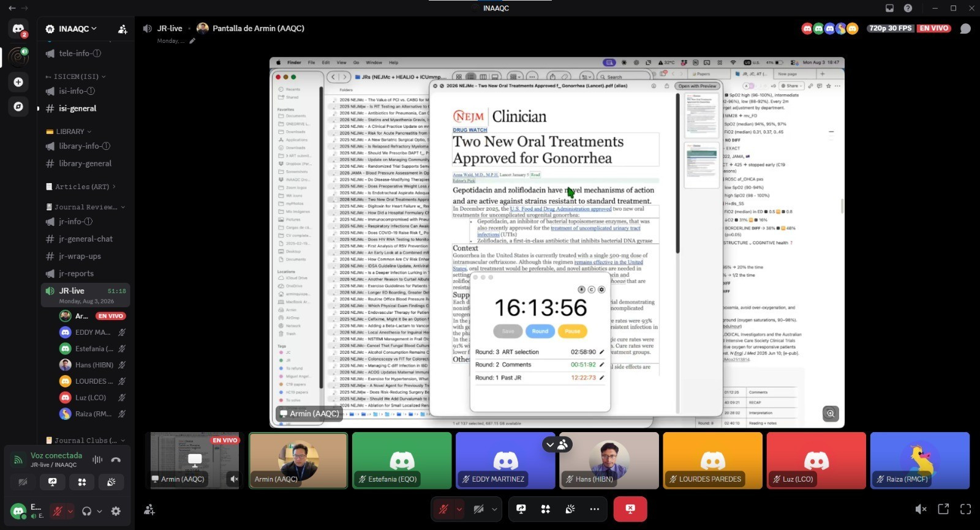This screenshot has width=980, height=530.
Task: Focus the LOURDES PAREDES participant tile
Action: point(713,460)
